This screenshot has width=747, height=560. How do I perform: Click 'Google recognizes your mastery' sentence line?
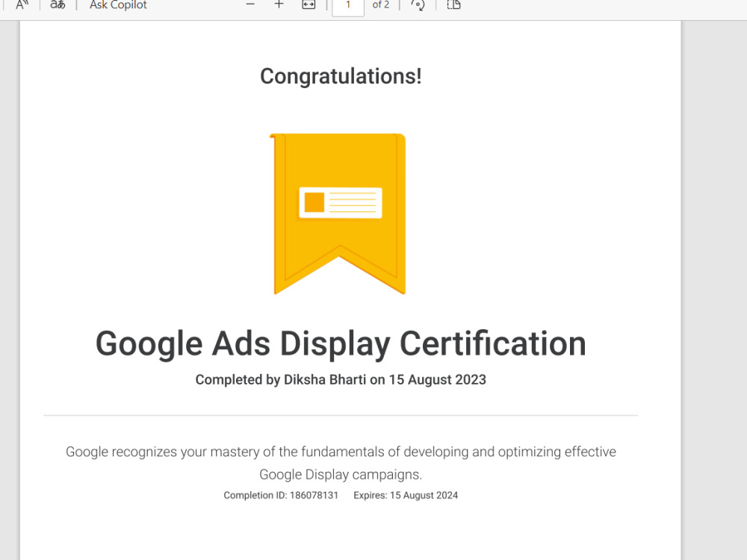click(x=341, y=452)
